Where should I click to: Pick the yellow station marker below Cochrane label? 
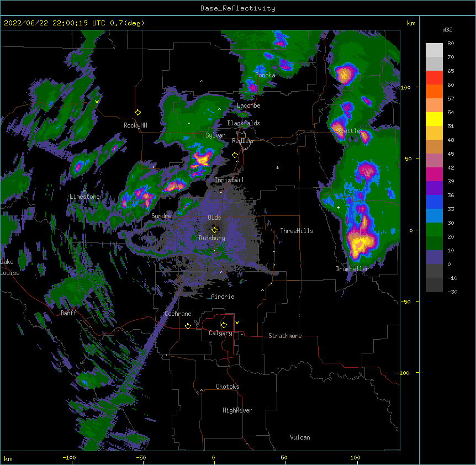188,326
